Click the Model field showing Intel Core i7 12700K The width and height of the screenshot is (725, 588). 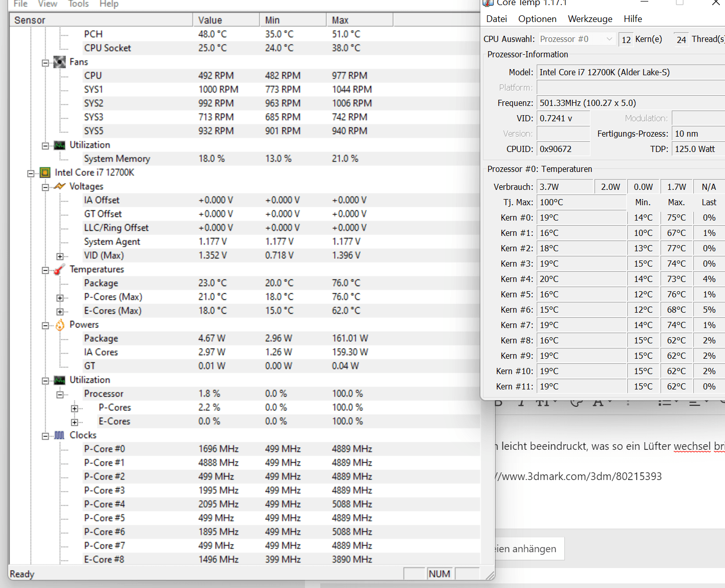pos(630,72)
